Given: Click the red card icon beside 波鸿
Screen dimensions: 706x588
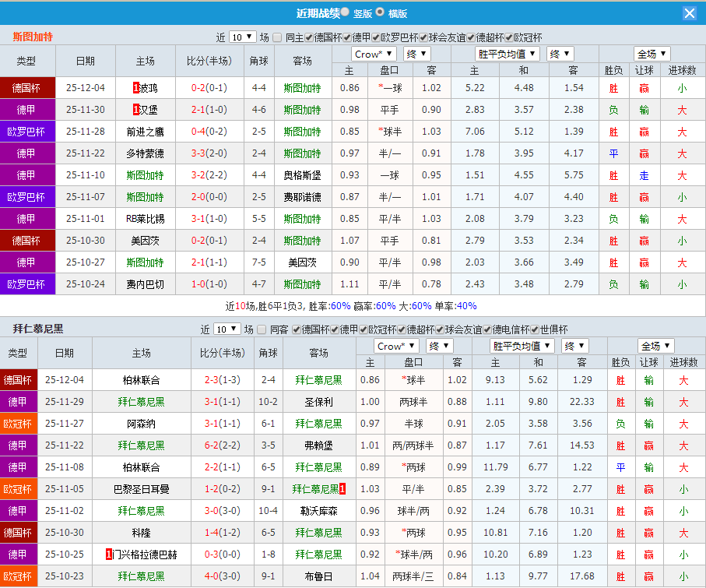Looking at the screenshot, I should [x=136, y=88].
